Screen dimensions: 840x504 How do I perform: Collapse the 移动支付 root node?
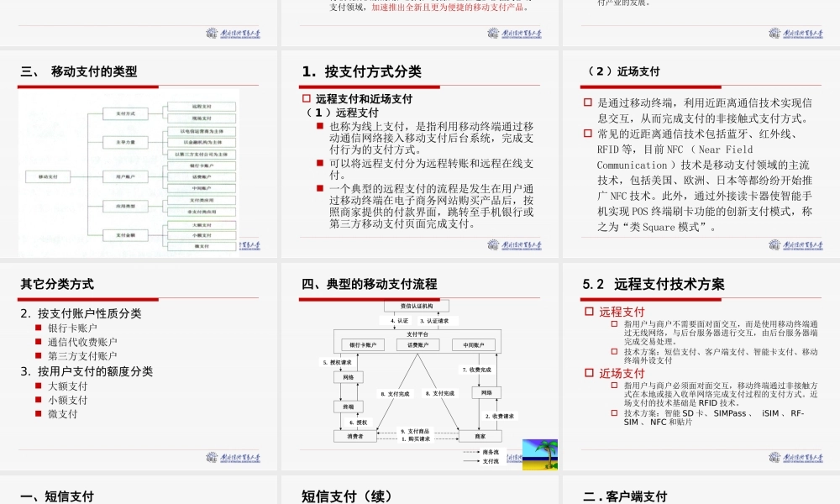coord(48,177)
